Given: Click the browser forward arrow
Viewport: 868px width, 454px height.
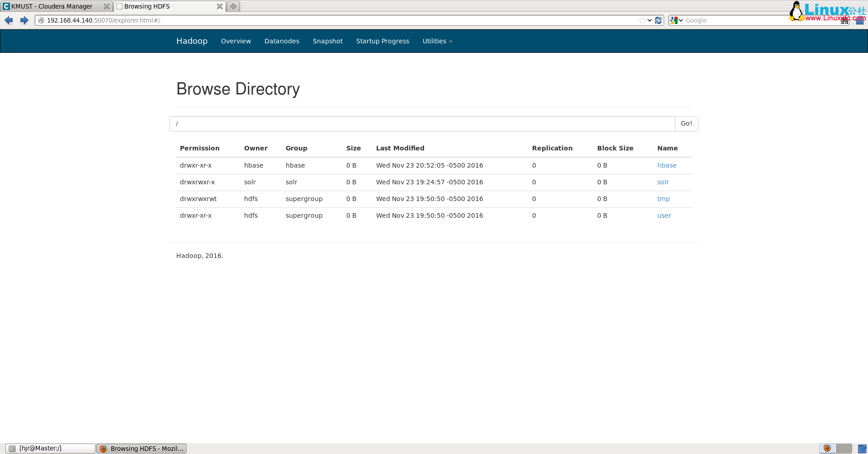Looking at the screenshot, I should [x=24, y=20].
